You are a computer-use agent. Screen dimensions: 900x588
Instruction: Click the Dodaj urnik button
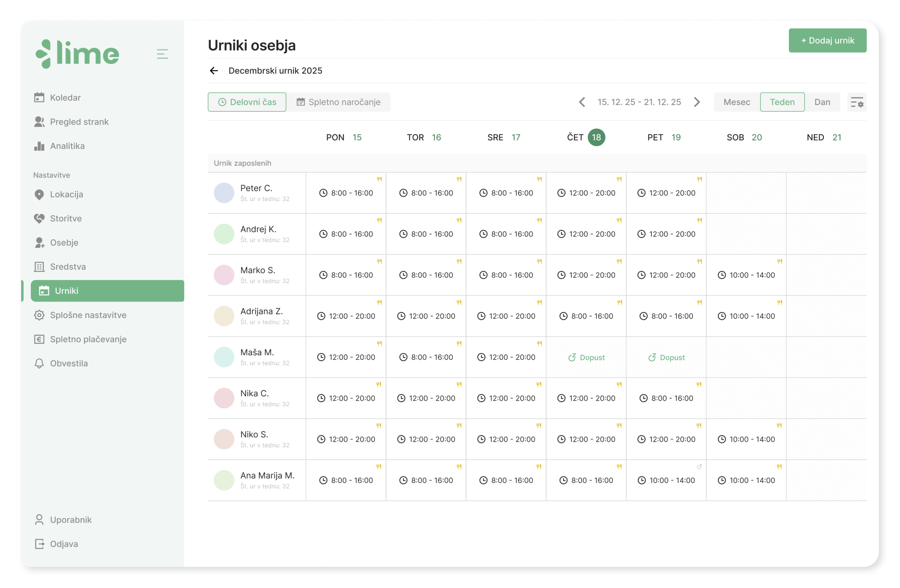827,40
